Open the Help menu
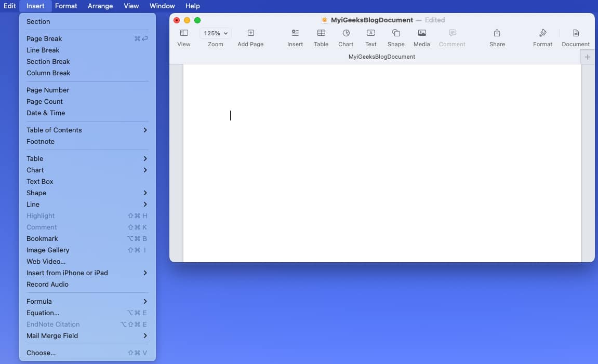The image size is (598, 364). coord(193,6)
